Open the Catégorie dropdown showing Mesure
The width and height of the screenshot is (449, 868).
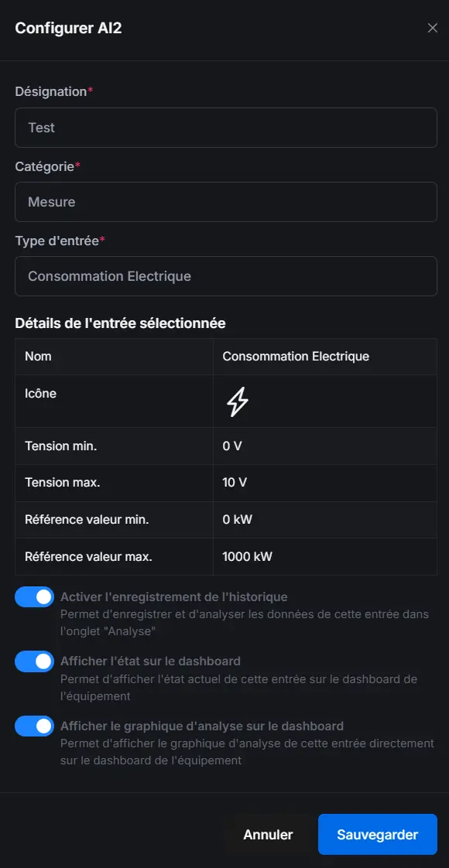225,202
